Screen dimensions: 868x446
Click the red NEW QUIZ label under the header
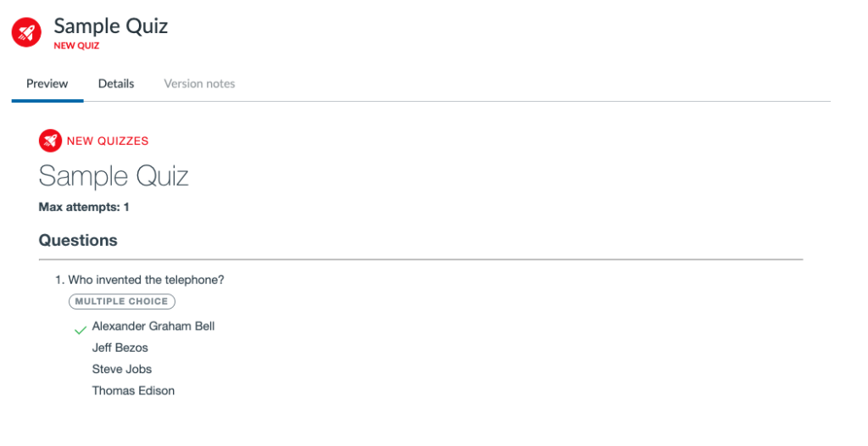coord(76,46)
